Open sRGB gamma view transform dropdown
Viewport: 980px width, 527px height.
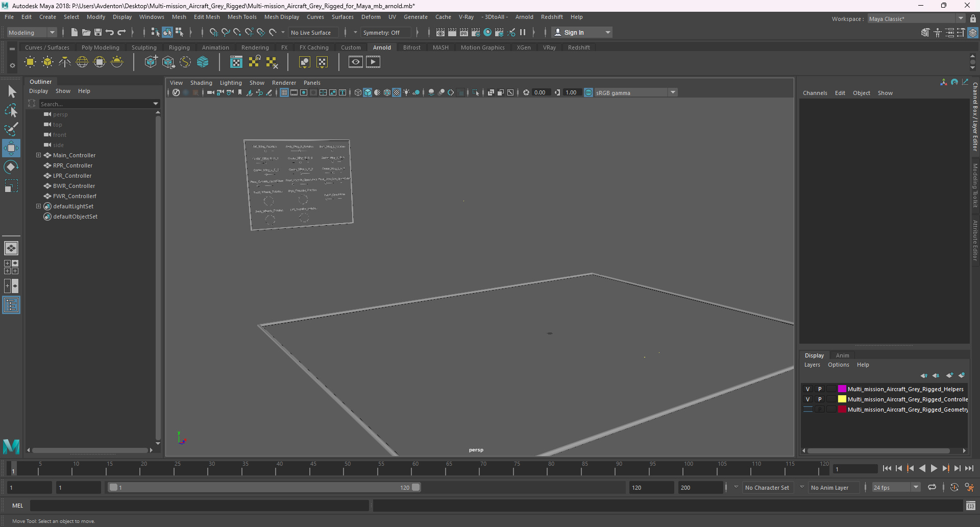tap(636, 92)
